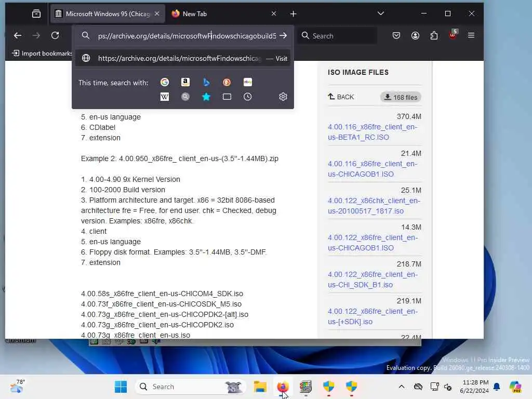Click inside the address bar URL field

click(x=187, y=36)
